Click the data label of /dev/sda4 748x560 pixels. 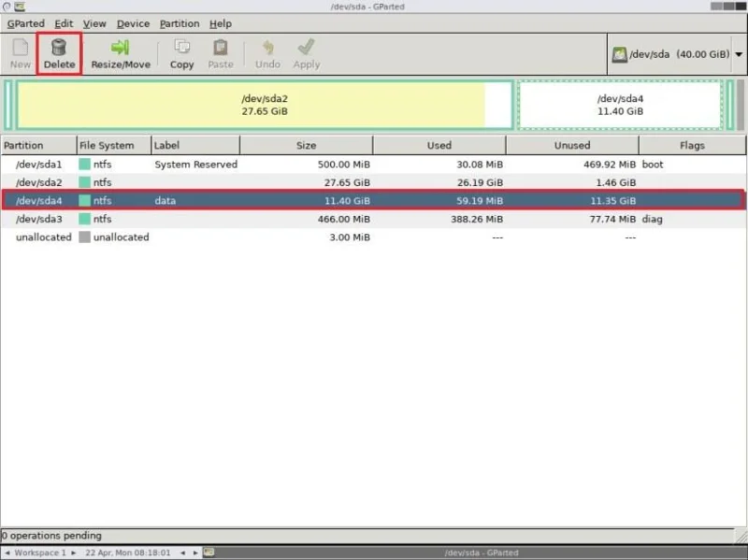click(x=165, y=200)
